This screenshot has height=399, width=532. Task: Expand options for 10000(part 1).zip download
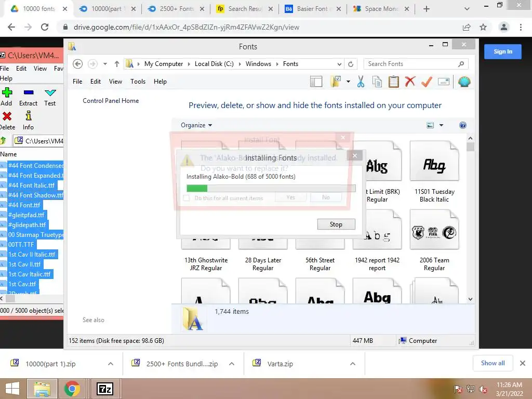111,364
